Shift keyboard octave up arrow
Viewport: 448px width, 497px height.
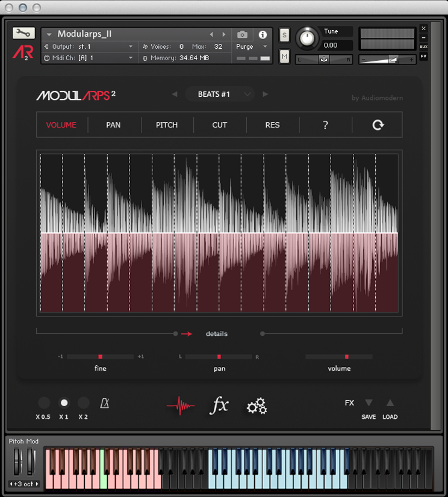[37, 484]
